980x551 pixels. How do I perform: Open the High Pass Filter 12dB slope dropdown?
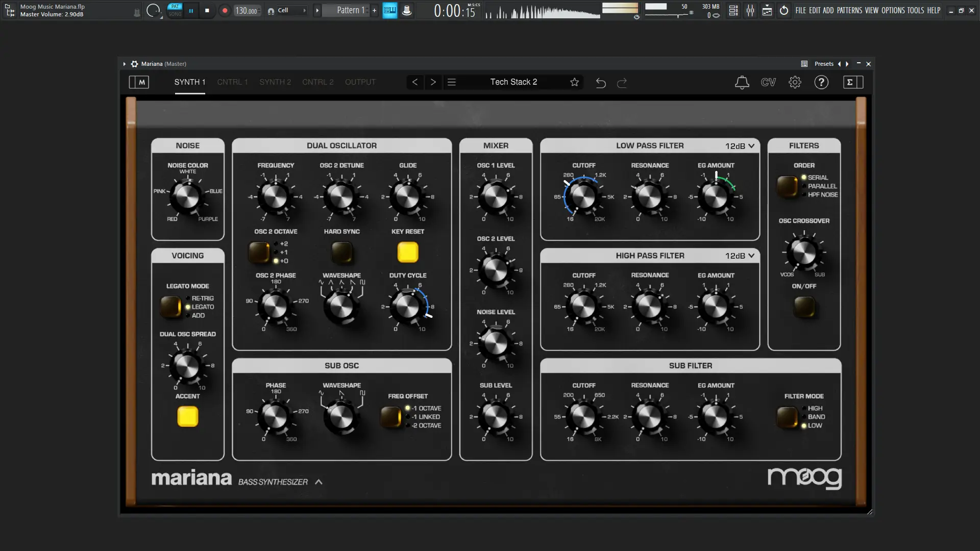pos(740,256)
